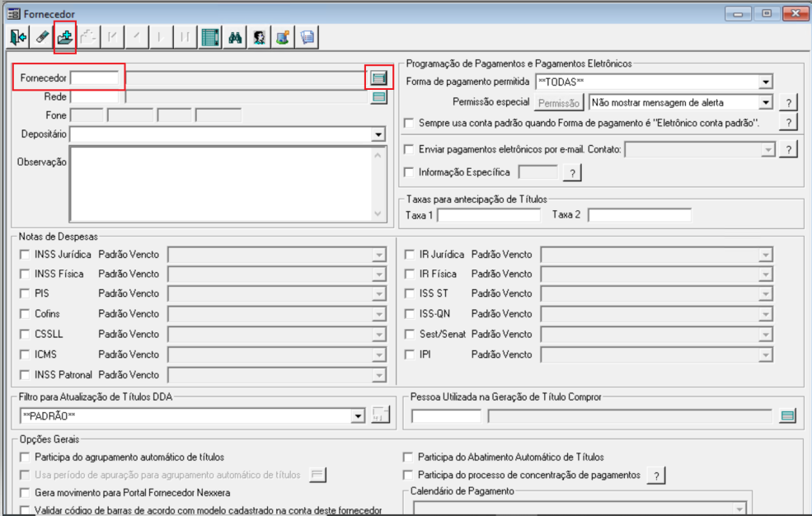Check the IR Jurídica checkbox
This screenshot has width=812, height=516.
pyautogui.click(x=410, y=254)
